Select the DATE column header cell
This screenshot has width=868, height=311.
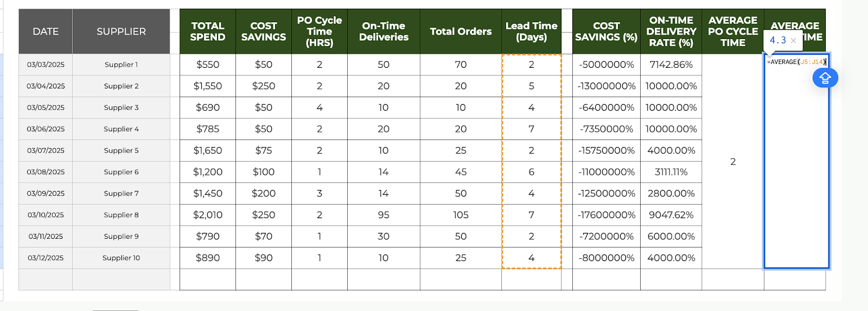(46, 31)
